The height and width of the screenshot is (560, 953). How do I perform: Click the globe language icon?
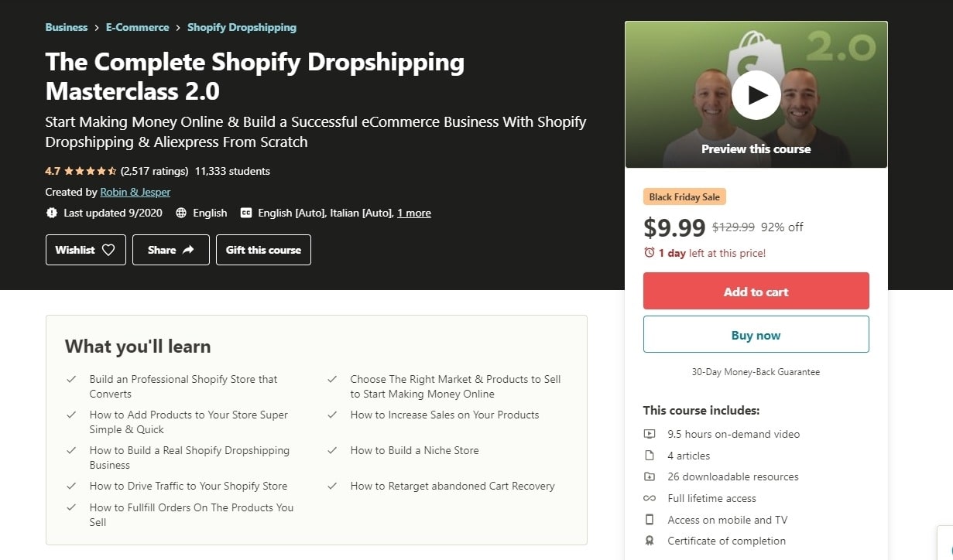tap(181, 213)
